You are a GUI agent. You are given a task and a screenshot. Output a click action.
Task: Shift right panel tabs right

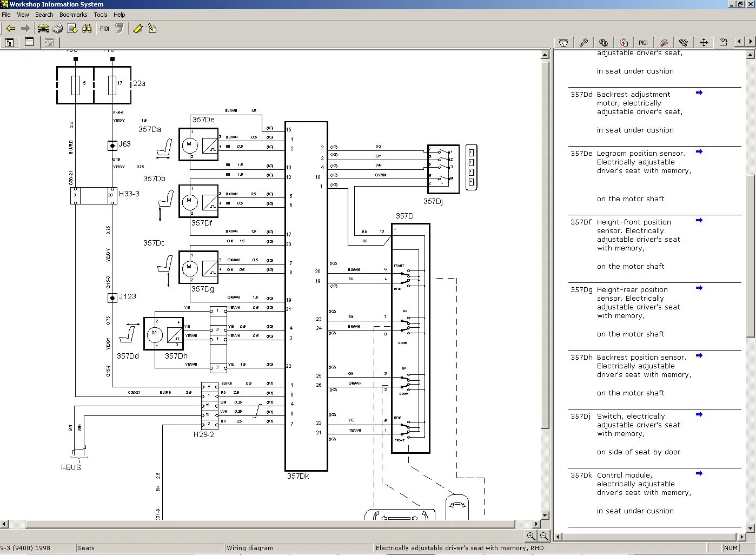click(750, 42)
